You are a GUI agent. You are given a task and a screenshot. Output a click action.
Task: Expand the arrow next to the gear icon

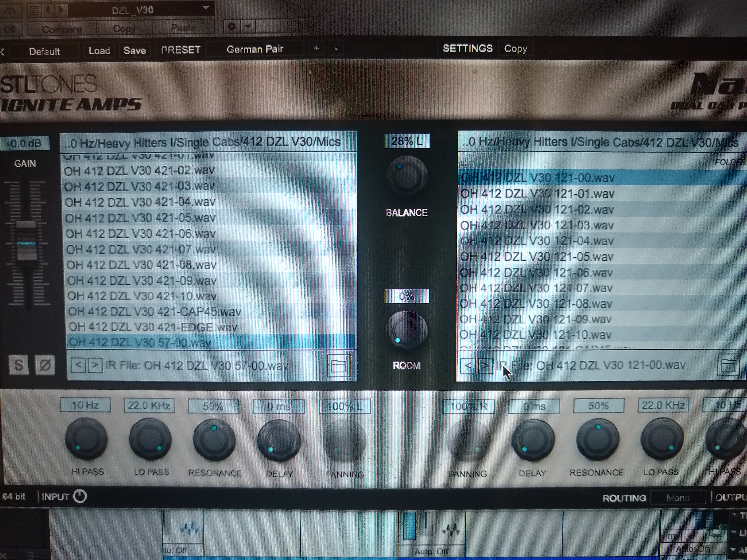pyautogui.click(x=248, y=26)
